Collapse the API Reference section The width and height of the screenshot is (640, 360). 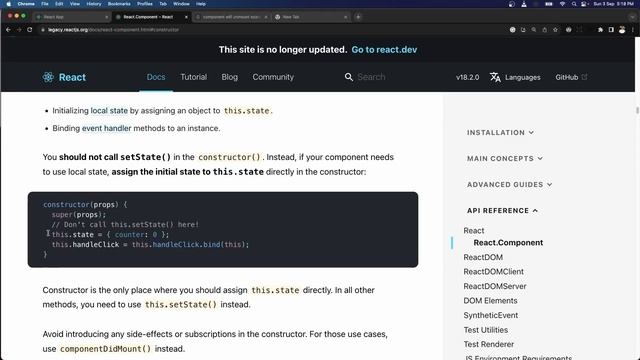502,211
